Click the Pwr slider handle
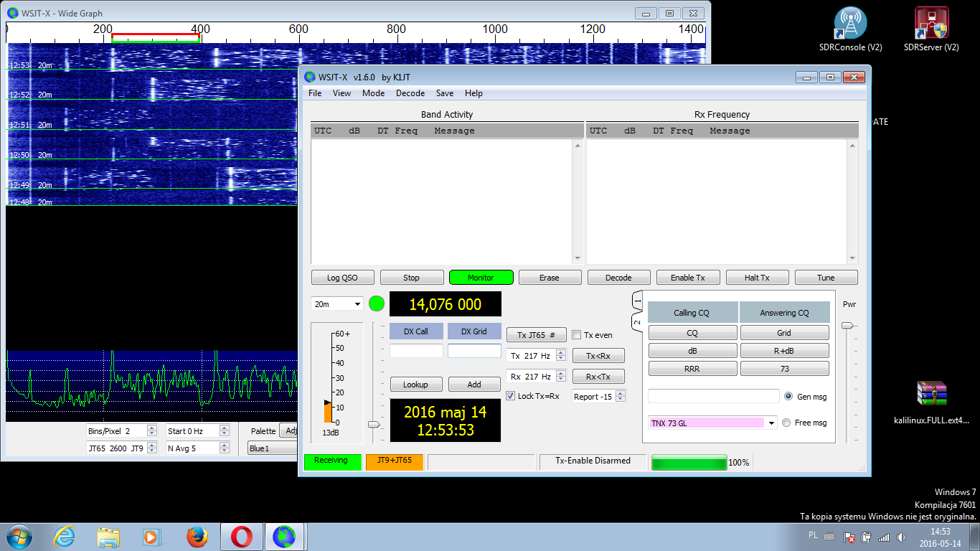 point(848,326)
